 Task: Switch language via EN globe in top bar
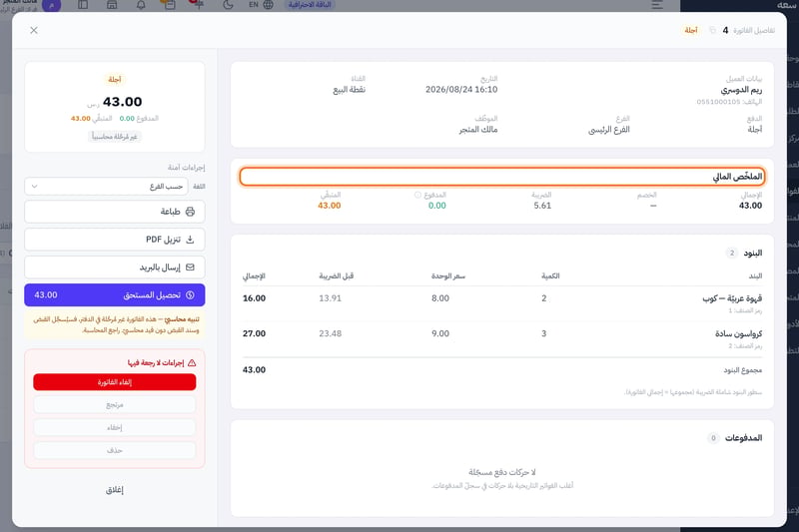click(261, 5)
